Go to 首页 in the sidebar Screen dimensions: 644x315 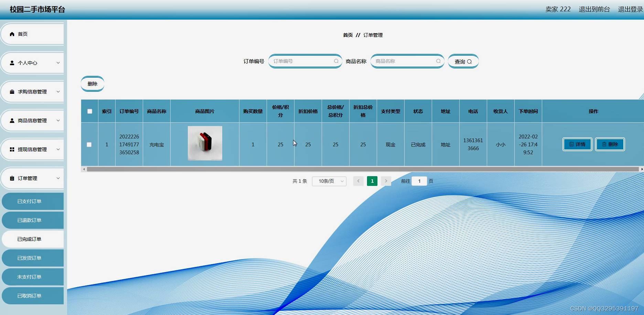point(32,34)
